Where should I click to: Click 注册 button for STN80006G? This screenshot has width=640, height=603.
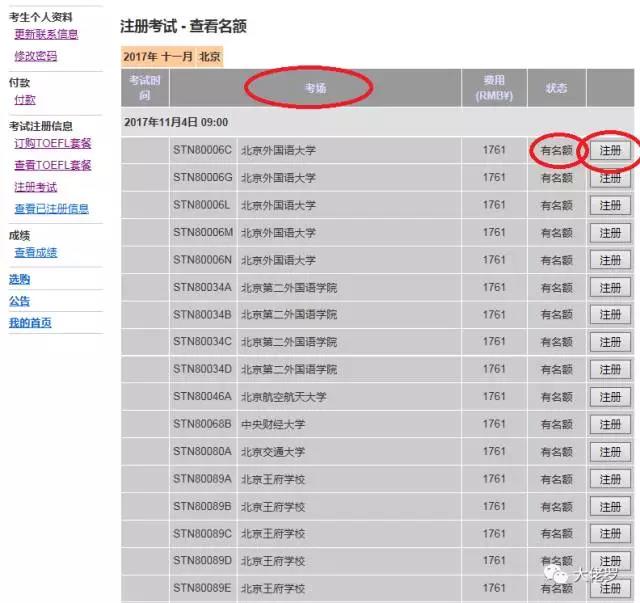point(610,178)
